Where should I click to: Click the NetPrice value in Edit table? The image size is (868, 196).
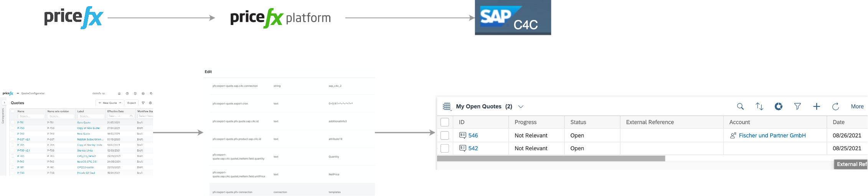tap(334, 174)
